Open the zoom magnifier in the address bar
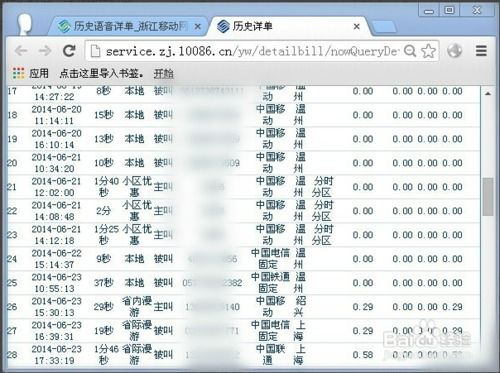The width and height of the screenshot is (500, 373). click(410, 51)
